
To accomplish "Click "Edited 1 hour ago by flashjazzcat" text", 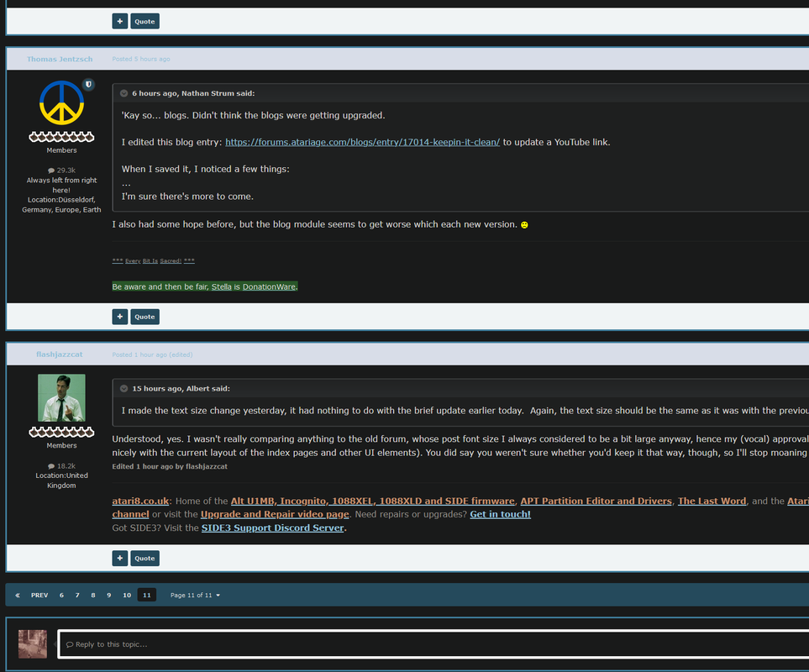I will 170,466.
